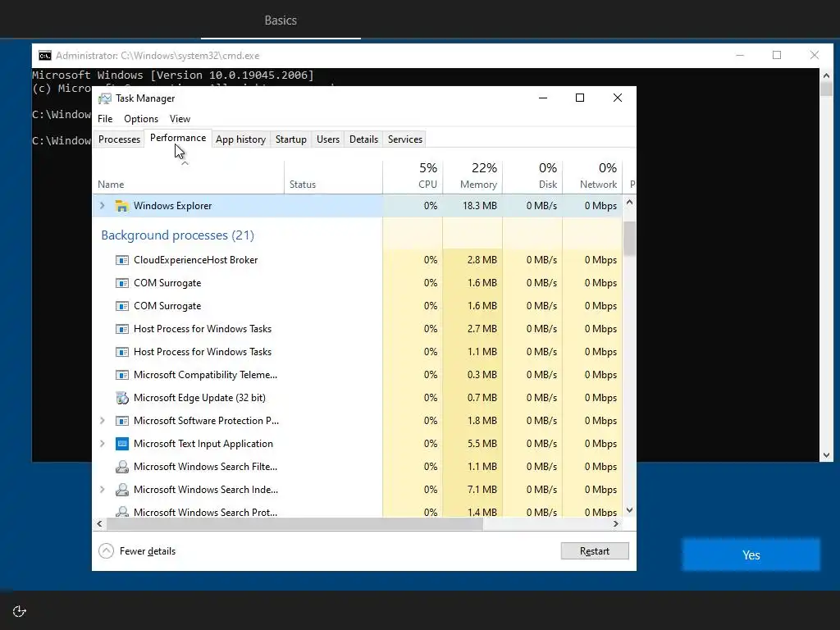This screenshot has height=630, width=840.
Task: Click the 18.3 MB memory value
Action: point(479,206)
